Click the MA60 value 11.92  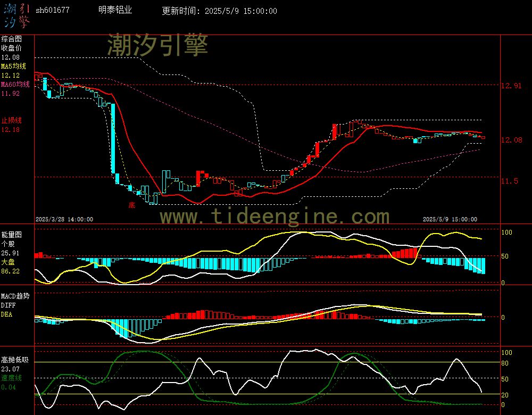[x=11, y=93]
